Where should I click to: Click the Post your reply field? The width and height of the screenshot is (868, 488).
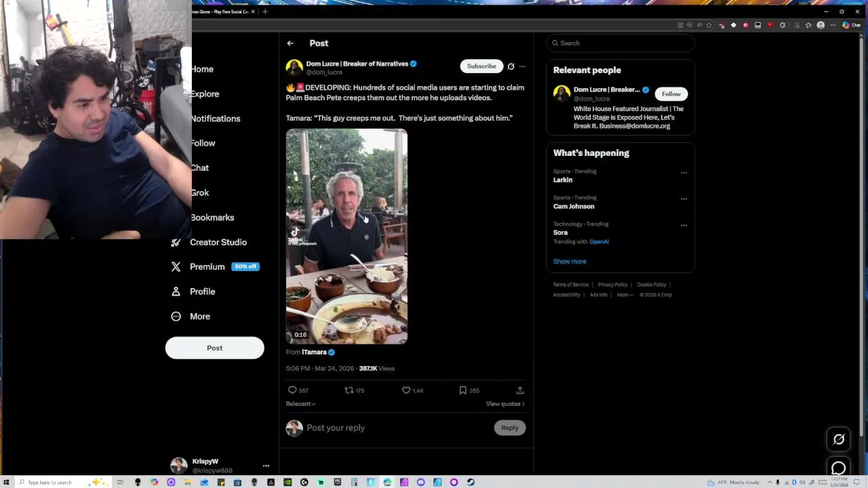(398, 428)
